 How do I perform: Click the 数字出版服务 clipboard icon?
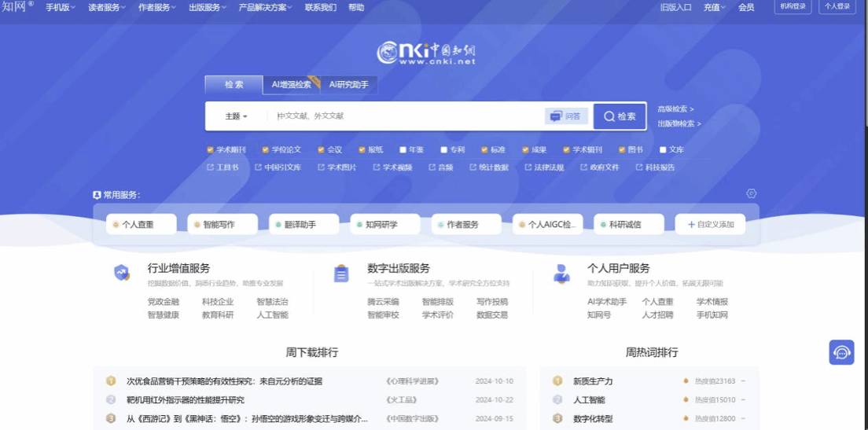pos(341,274)
